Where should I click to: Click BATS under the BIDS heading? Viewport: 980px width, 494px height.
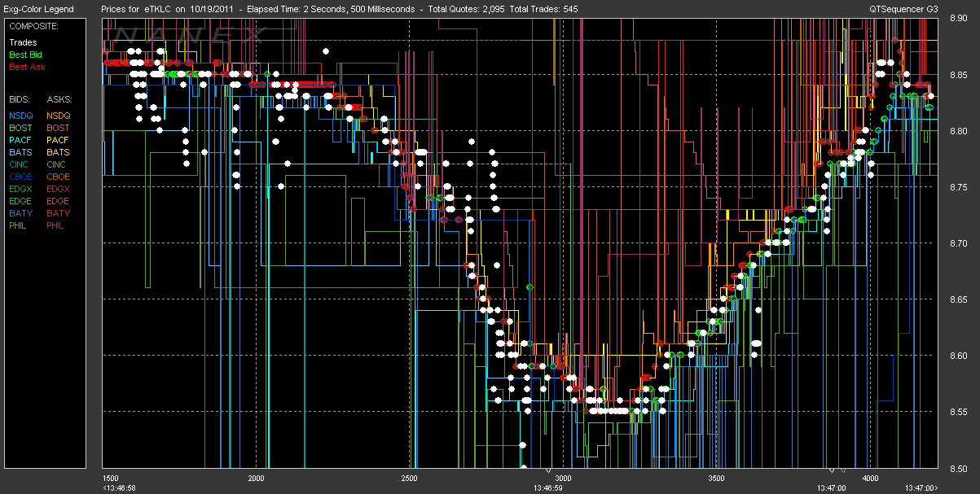click(x=20, y=152)
